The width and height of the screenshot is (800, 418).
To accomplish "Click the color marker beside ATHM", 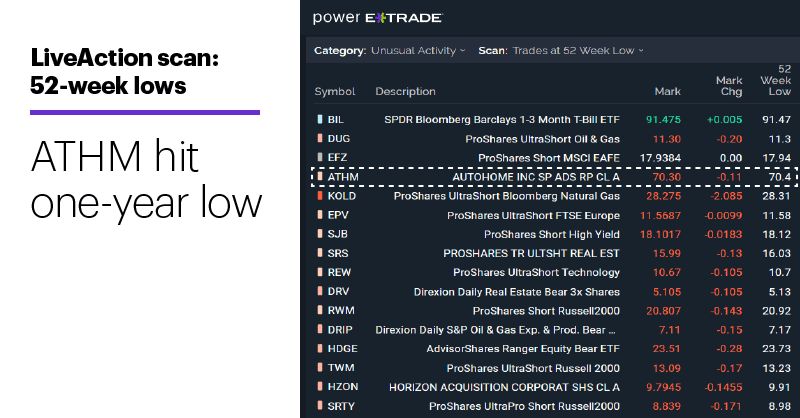I will (320, 177).
